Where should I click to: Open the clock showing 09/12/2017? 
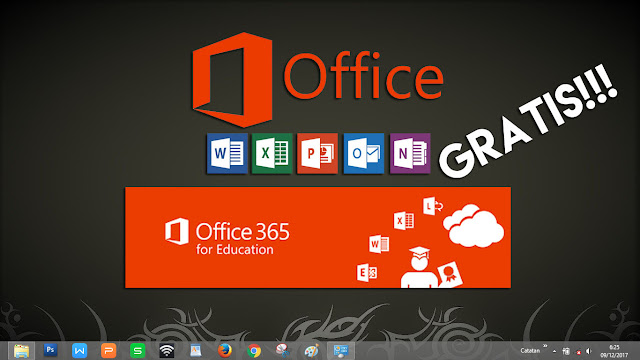(x=614, y=351)
